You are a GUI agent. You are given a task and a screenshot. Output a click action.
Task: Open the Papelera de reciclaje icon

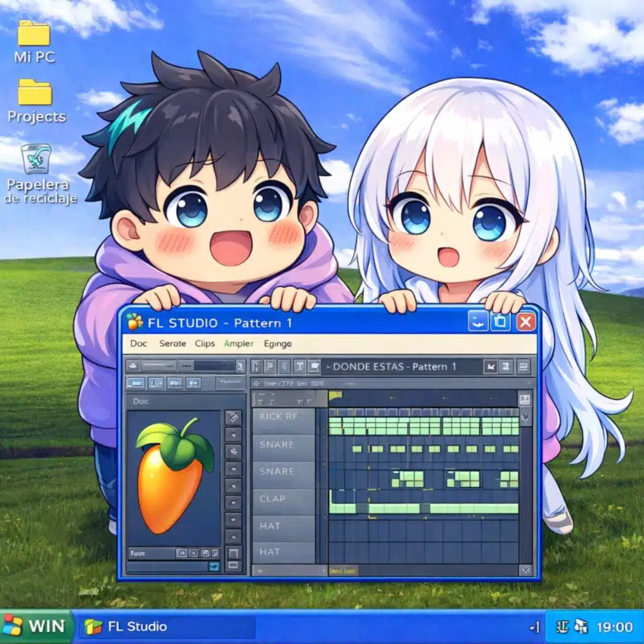[36, 159]
